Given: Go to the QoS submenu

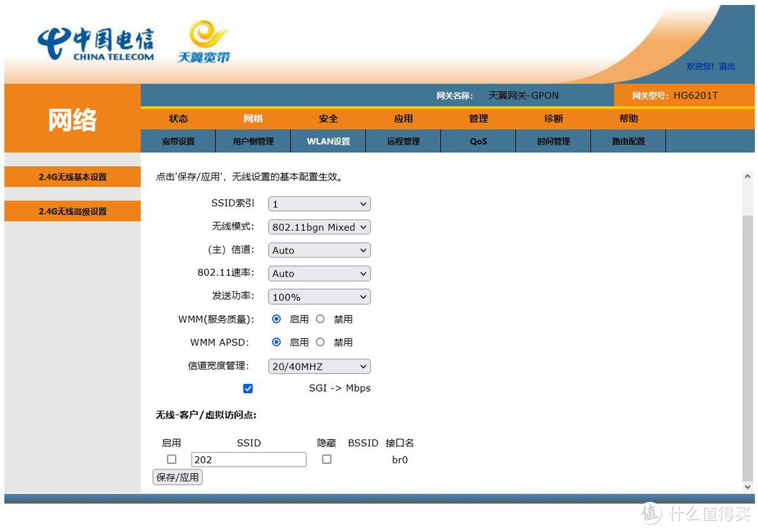Looking at the screenshot, I should point(478,141).
